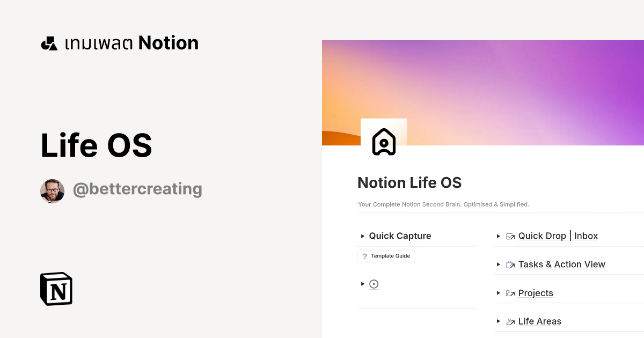Image resolution: width=644 pixels, height=338 pixels.
Task: Open the Quick Drop | Inbox page
Action: pos(558,236)
